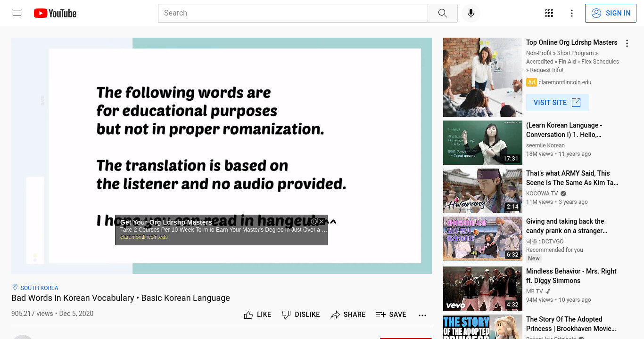644x339 pixels.
Task: Click the New badge on candy prank video
Action: coord(534,258)
